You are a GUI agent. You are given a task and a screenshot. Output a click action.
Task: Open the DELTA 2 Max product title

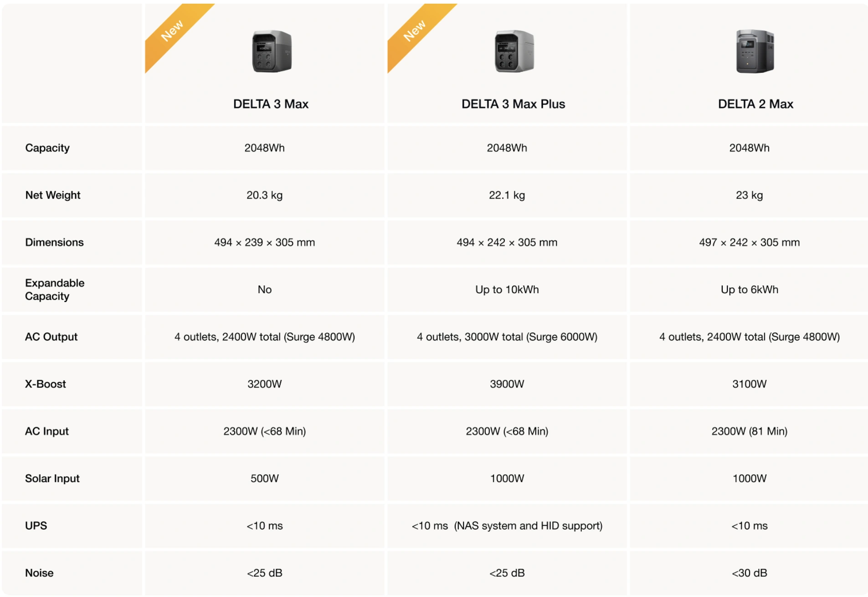[x=755, y=104]
